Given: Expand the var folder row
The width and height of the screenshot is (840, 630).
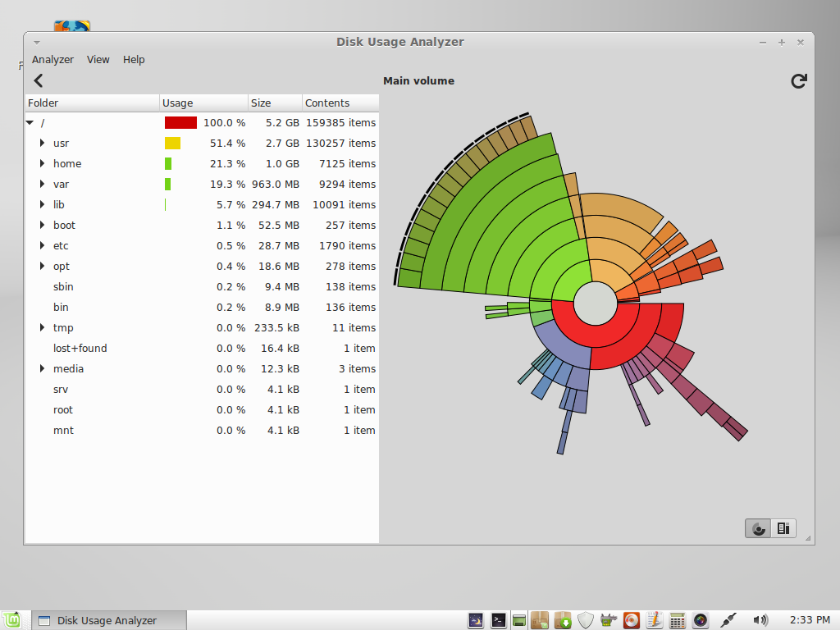Looking at the screenshot, I should (43, 185).
